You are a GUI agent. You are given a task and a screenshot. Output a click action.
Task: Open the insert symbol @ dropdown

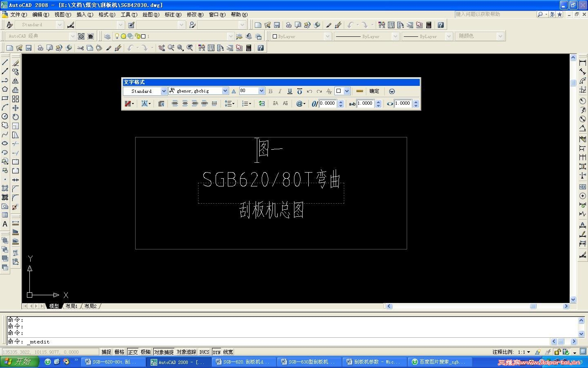pyautogui.click(x=301, y=103)
